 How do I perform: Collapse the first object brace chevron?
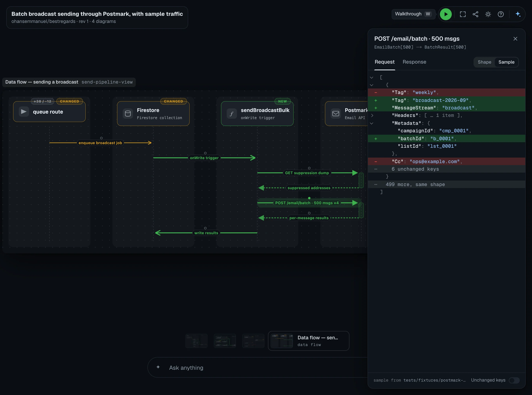[x=372, y=85]
